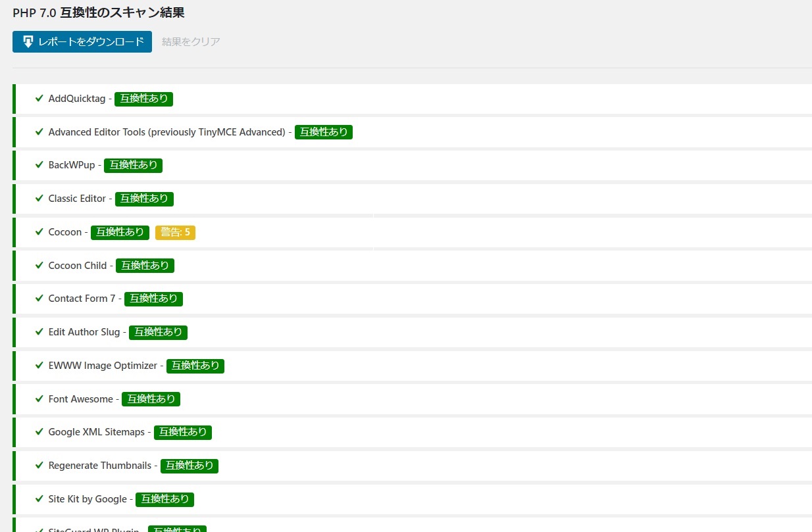Click the checkmark icon beside BackWPup

coord(39,165)
